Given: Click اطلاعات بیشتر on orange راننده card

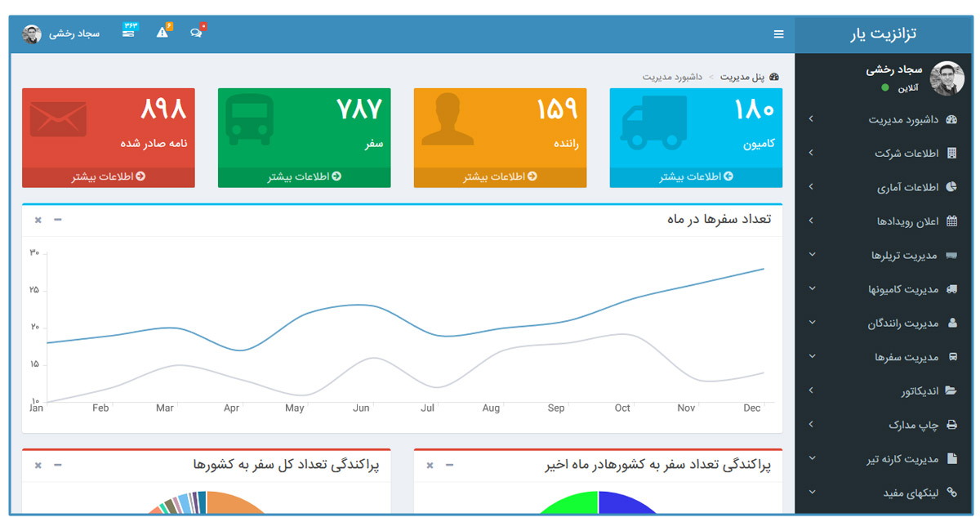Looking at the screenshot, I should coord(500,177).
